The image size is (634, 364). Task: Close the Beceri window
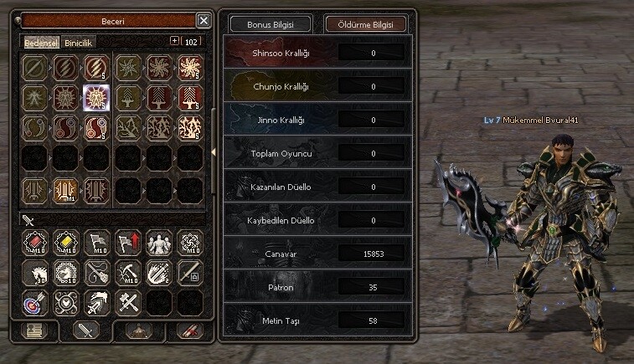point(204,20)
